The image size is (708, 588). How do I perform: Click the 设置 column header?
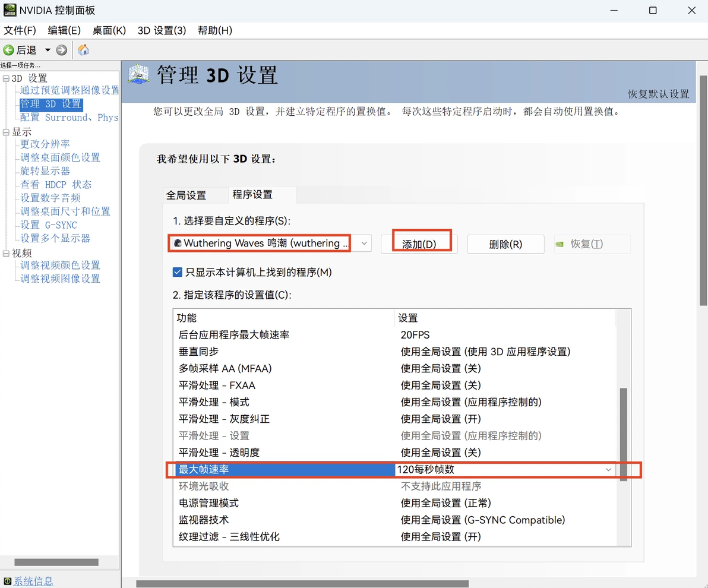tap(407, 318)
